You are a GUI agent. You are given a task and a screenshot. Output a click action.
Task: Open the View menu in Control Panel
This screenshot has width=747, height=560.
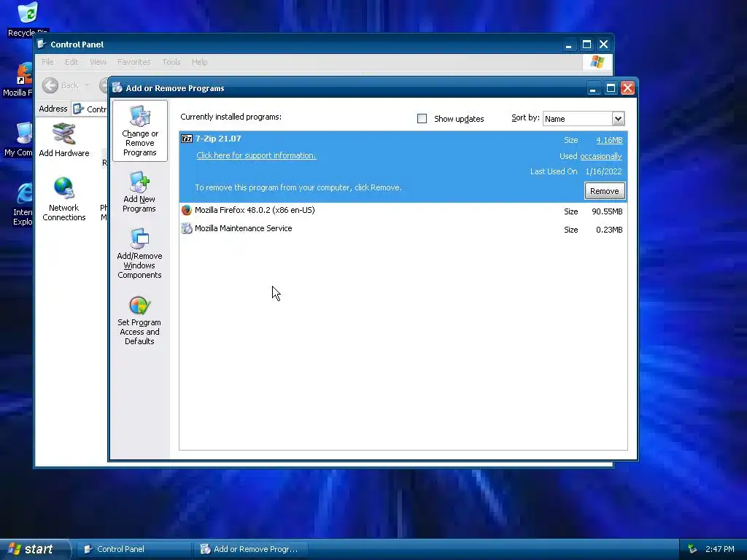[98, 62]
